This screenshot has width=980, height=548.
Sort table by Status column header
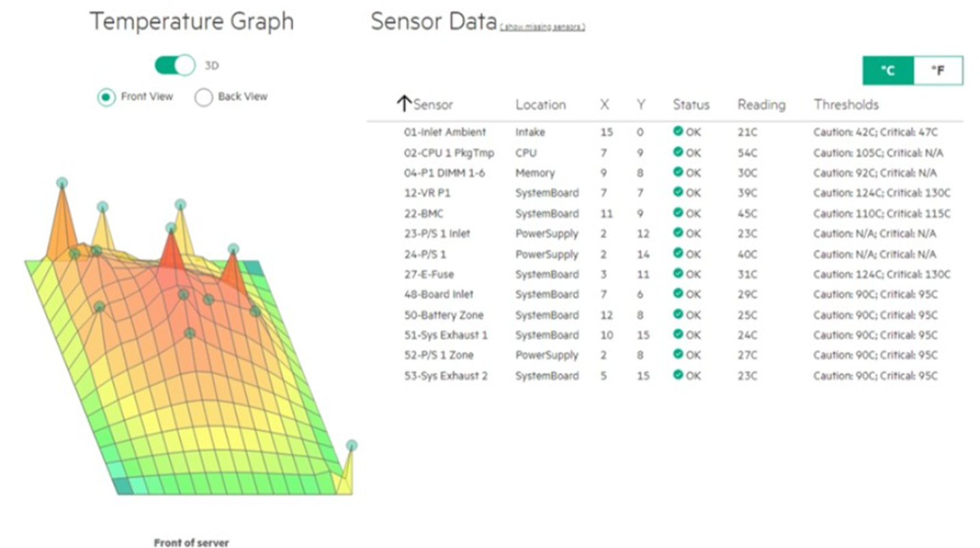pos(691,105)
